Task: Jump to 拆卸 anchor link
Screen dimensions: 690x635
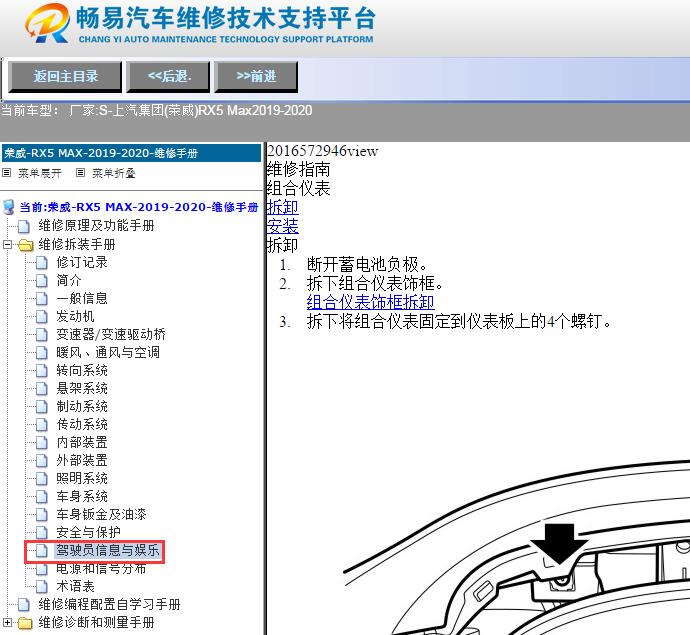Action: point(283,207)
